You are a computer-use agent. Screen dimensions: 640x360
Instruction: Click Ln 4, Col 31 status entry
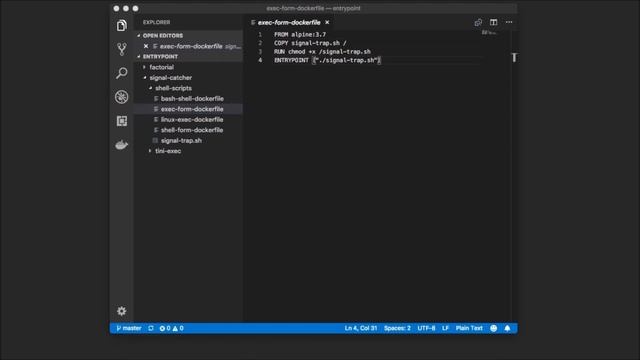(361, 328)
